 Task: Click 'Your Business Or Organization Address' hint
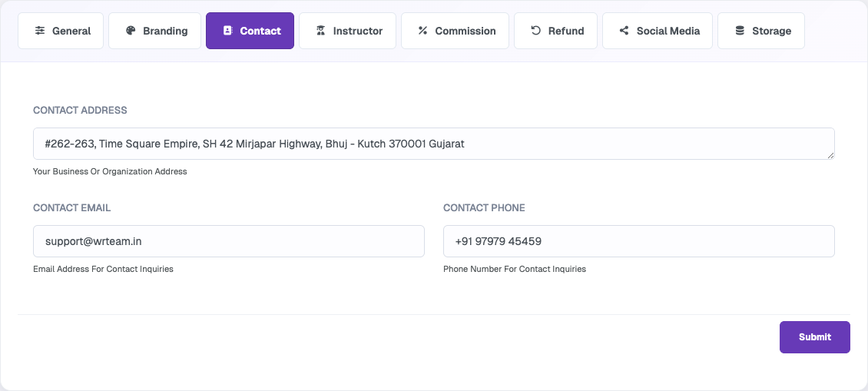tap(110, 171)
